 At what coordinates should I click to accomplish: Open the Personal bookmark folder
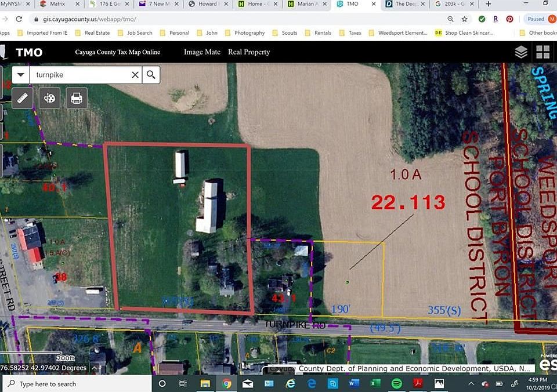pos(175,32)
